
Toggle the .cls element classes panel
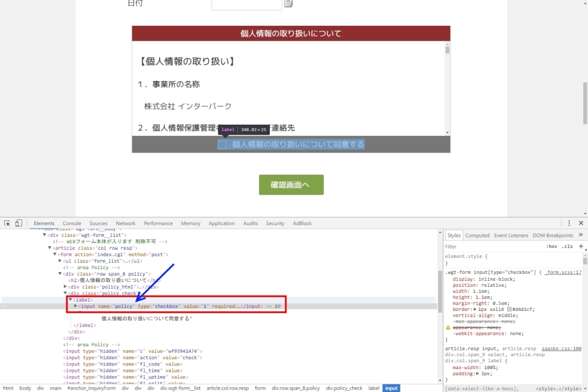click(x=567, y=247)
